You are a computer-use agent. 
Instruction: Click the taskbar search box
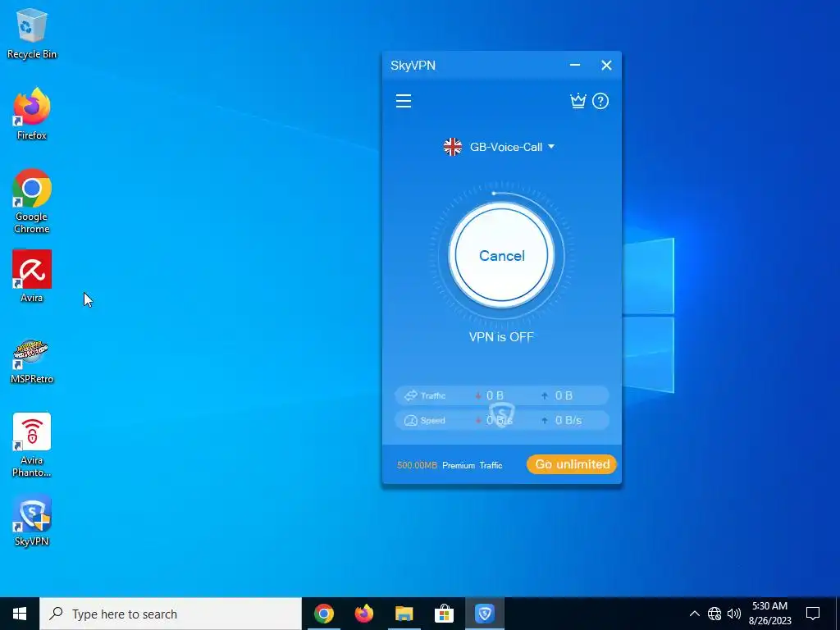click(x=171, y=614)
